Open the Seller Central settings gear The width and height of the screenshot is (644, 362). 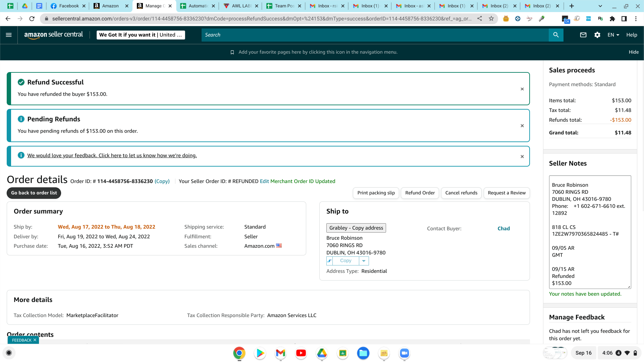coord(597,35)
